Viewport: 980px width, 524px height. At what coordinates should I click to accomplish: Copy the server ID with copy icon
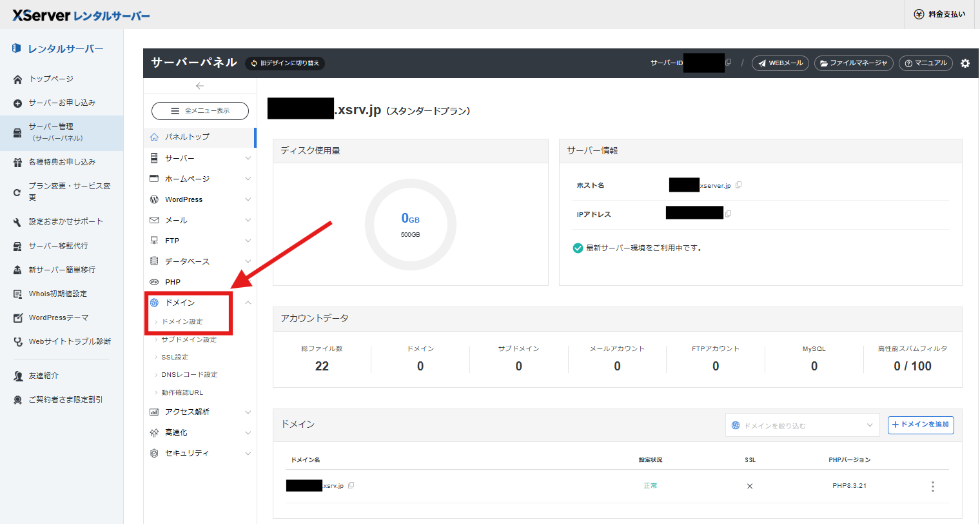pyautogui.click(x=729, y=63)
